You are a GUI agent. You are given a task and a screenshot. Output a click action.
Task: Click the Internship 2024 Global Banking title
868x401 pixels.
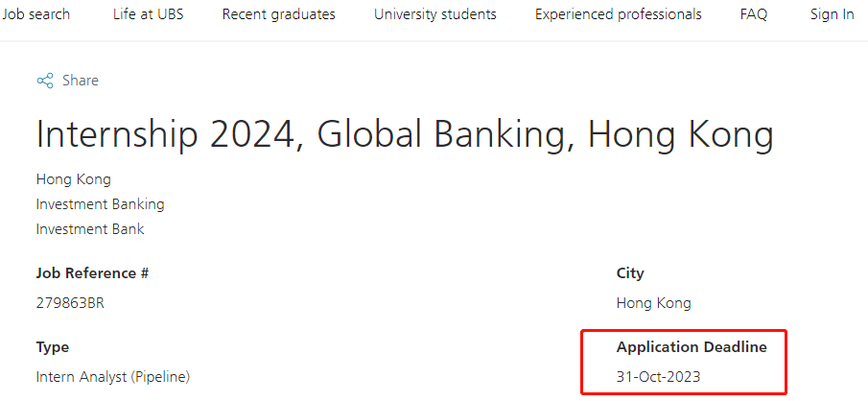(x=405, y=134)
